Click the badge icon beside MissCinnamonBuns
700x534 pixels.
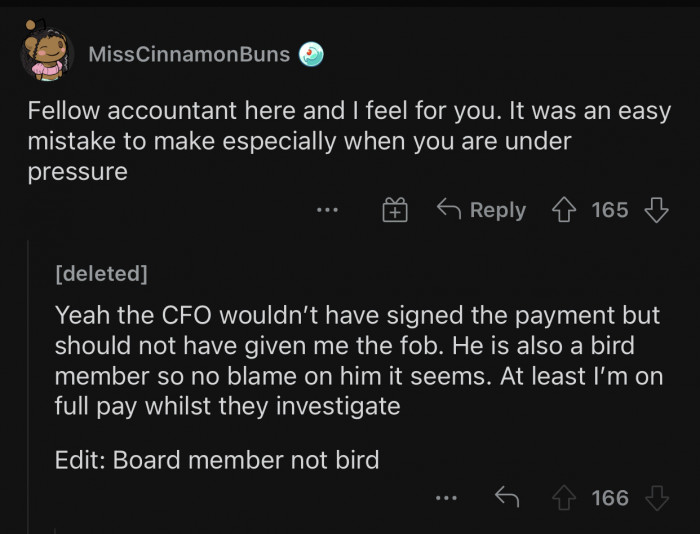(x=312, y=54)
